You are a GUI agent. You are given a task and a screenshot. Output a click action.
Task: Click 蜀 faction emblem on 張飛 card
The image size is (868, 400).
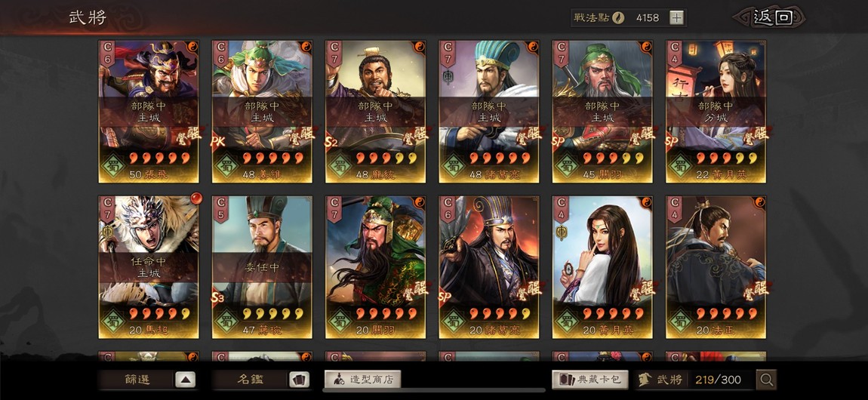(x=112, y=166)
